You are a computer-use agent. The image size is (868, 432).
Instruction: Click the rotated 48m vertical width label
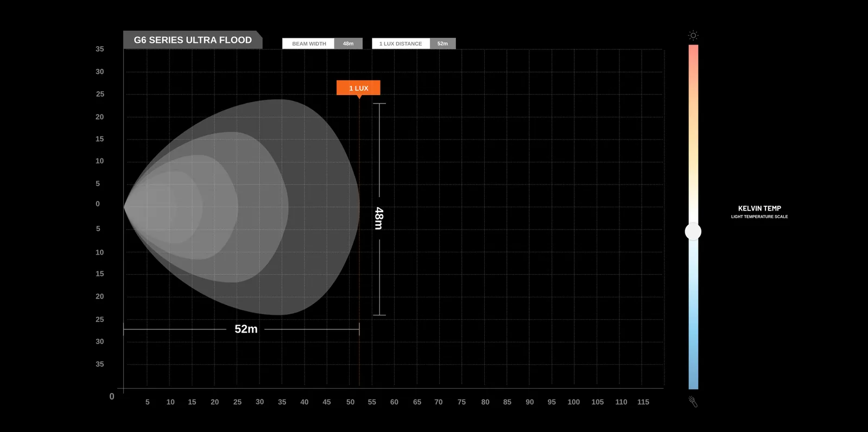[379, 218]
